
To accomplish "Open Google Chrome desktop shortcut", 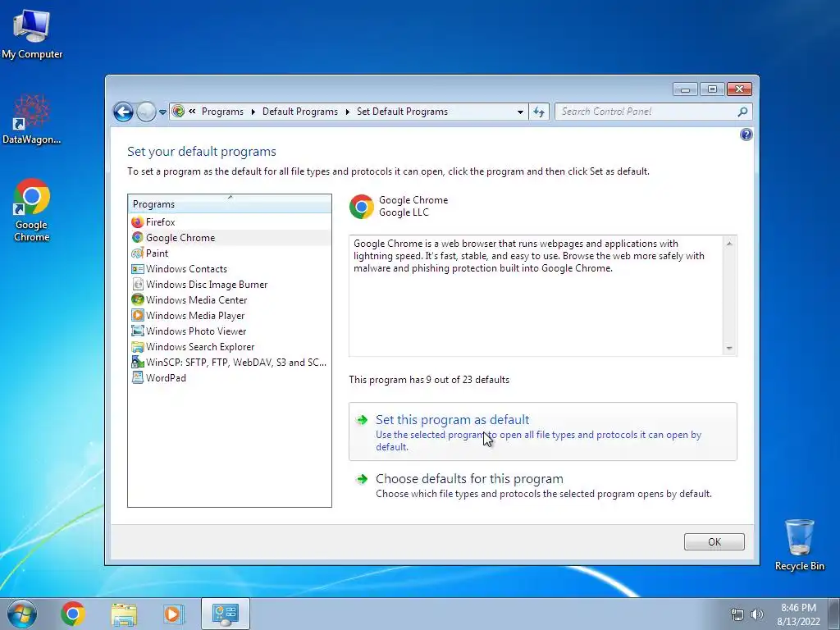I will click(x=32, y=210).
